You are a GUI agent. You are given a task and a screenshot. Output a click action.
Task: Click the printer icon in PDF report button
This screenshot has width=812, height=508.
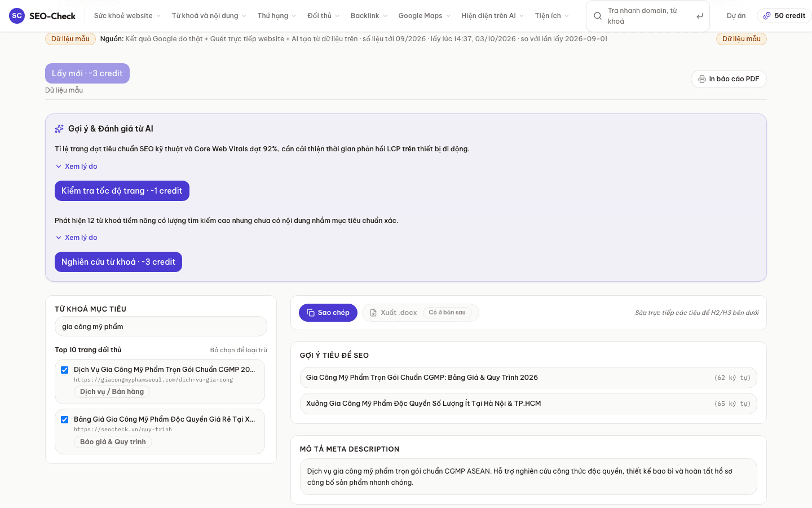pos(702,79)
